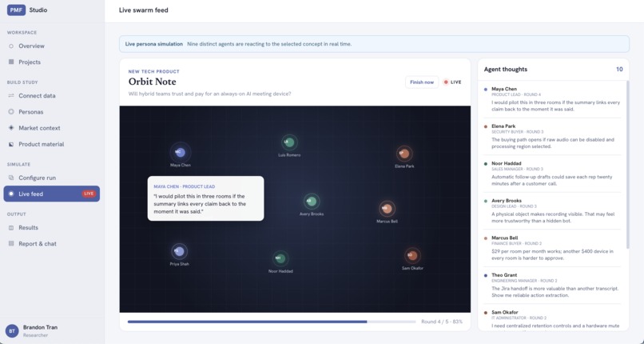This screenshot has width=644, height=344.
Task: Open the Results page
Action: click(x=52, y=228)
